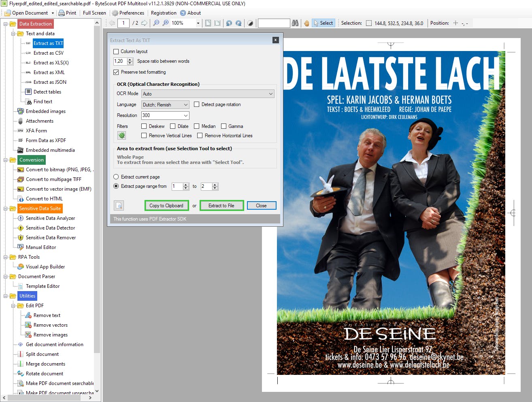Click the page number input field
The height and width of the screenshot is (402, 532).
124,23
